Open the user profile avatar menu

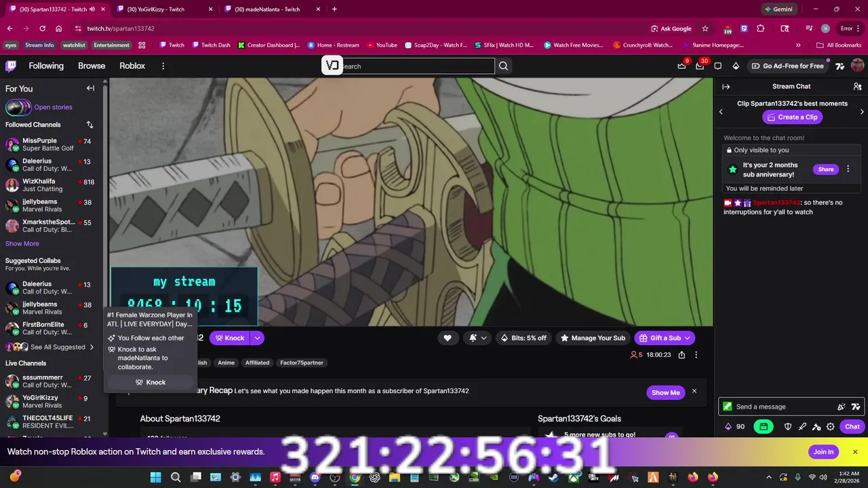(857, 66)
